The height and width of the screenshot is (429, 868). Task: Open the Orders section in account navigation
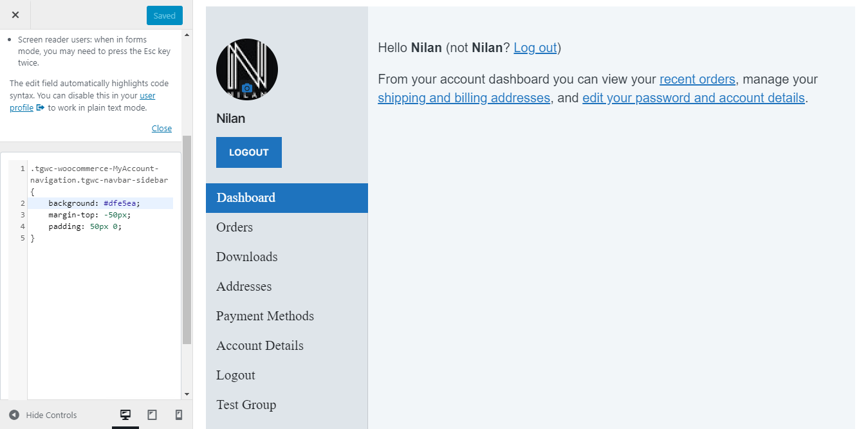pyautogui.click(x=234, y=227)
